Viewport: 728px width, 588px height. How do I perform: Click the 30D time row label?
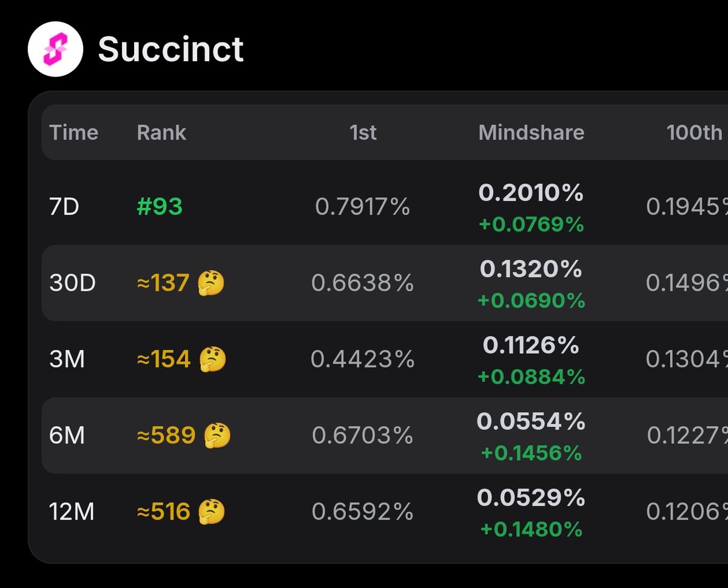coord(73,283)
